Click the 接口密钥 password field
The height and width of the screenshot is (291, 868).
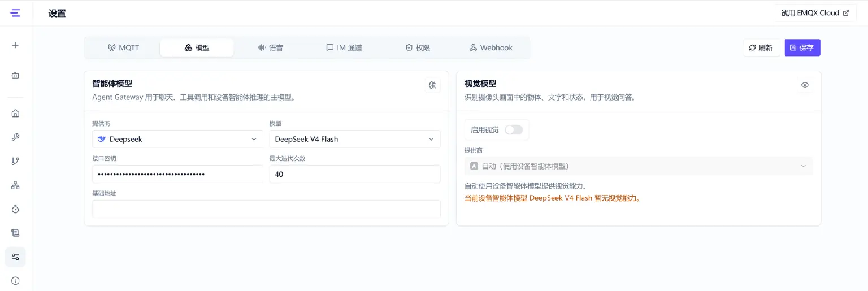(x=177, y=174)
